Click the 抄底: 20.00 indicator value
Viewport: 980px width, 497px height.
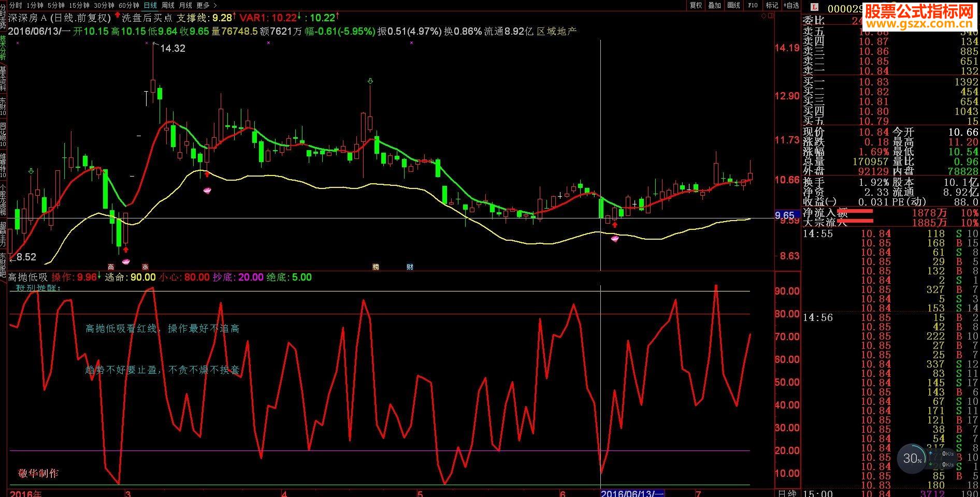[x=238, y=277]
